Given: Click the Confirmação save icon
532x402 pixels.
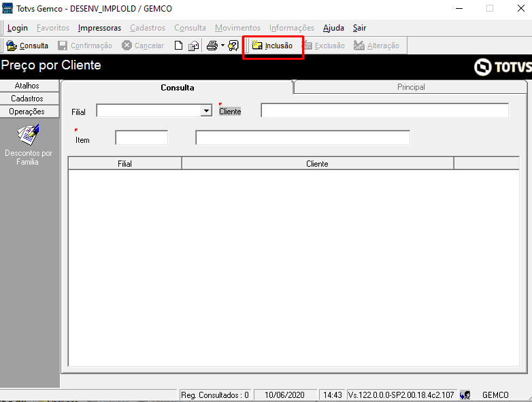Looking at the screenshot, I should 63,46.
